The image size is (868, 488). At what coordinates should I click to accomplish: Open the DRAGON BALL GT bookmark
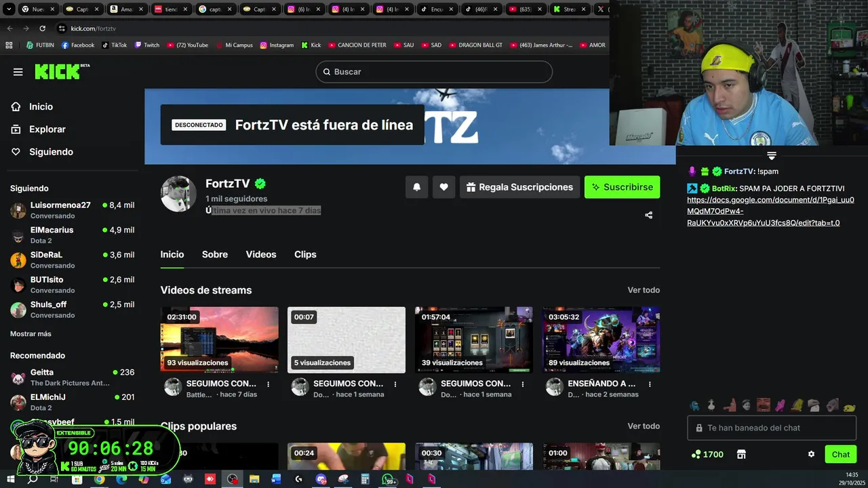tap(475, 45)
